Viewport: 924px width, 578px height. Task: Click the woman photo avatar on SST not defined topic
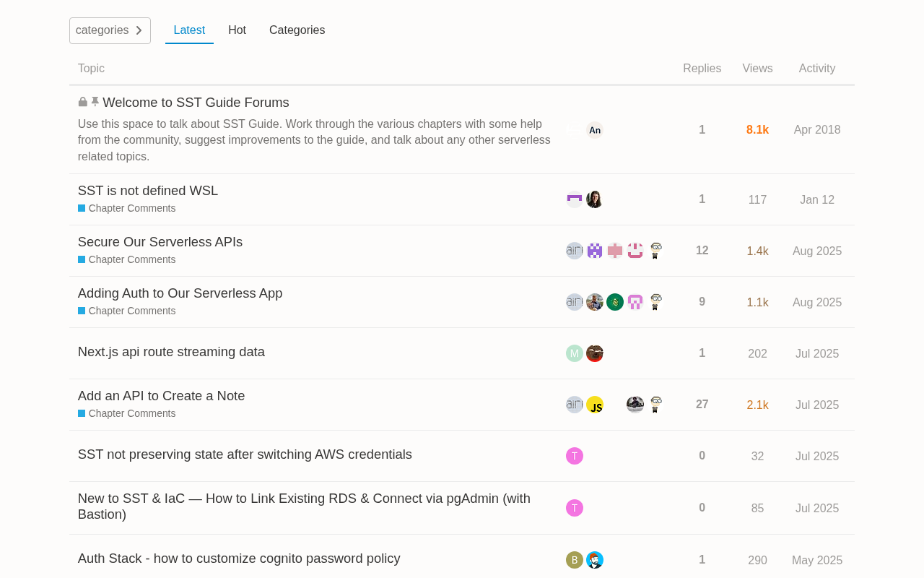click(x=594, y=199)
